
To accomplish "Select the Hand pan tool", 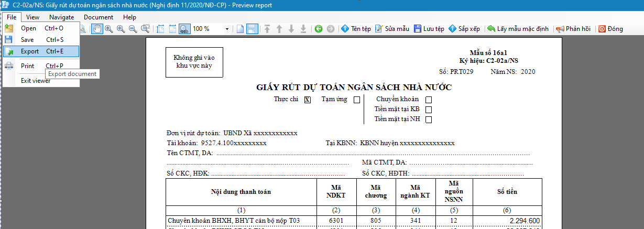I will click(x=97, y=29).
